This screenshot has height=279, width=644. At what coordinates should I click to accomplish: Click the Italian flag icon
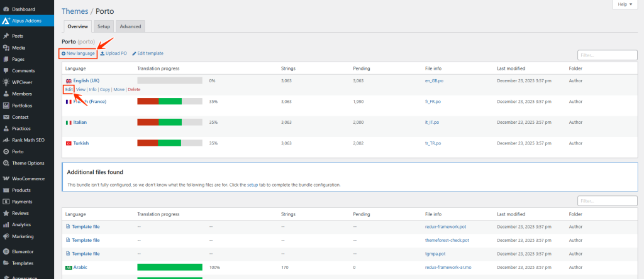(69, 123)
